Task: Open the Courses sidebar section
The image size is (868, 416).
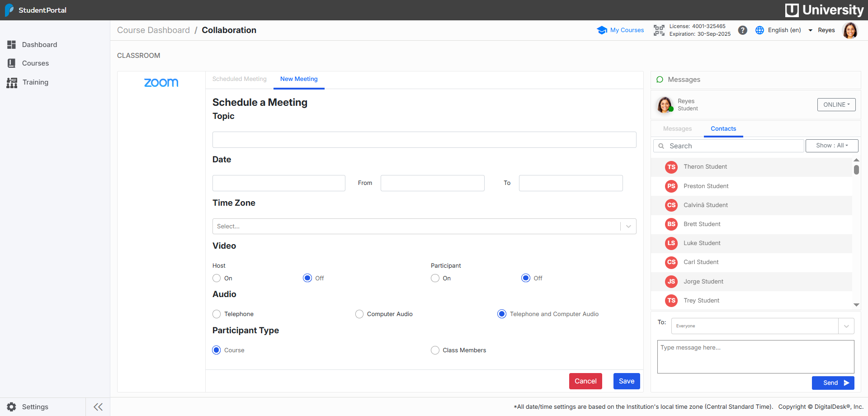Action: tap(35, 63)
